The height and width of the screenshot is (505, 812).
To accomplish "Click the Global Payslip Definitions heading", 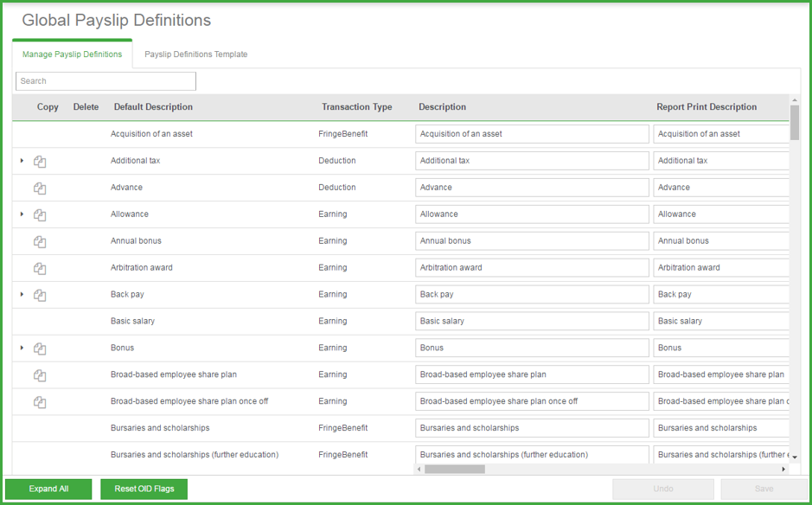I will pos(117,20).
